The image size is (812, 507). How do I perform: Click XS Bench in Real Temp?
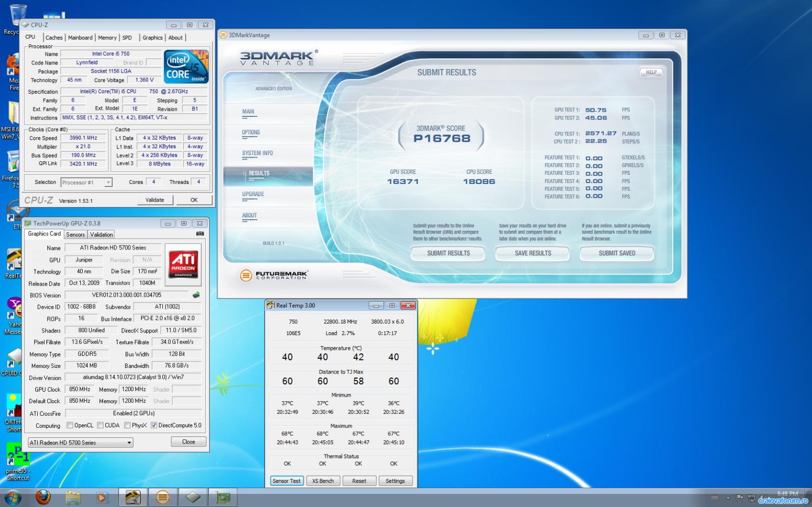click(x=323, y=481)
